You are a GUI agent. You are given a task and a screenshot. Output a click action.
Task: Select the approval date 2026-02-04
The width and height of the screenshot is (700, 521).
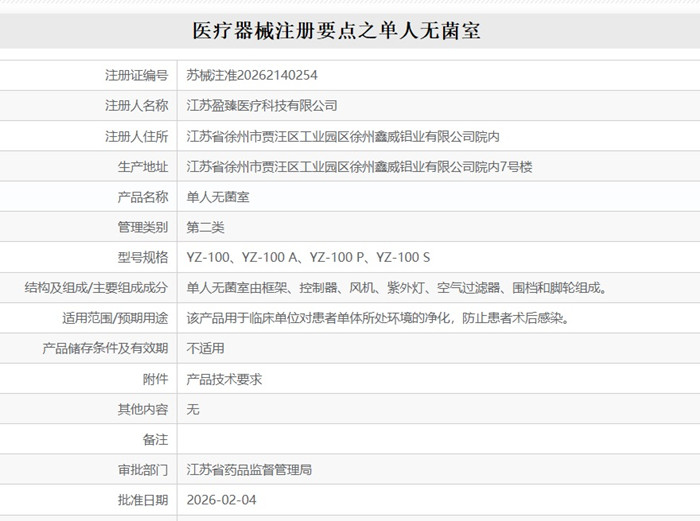coord(221,500)
